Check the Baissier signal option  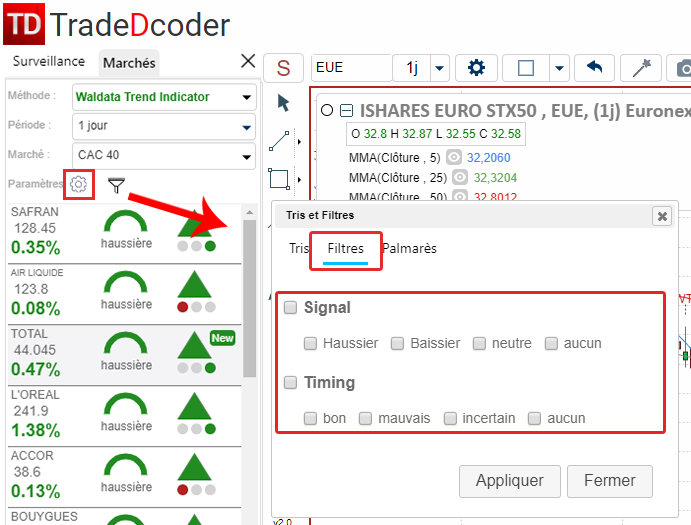tap(398, 343)
